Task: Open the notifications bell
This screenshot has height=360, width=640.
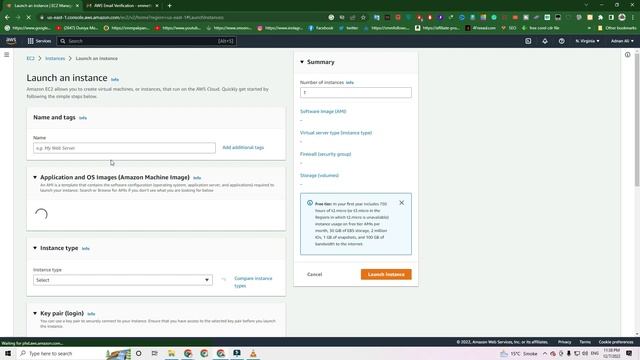Action: pyautogui.click(x=545, y=41)
